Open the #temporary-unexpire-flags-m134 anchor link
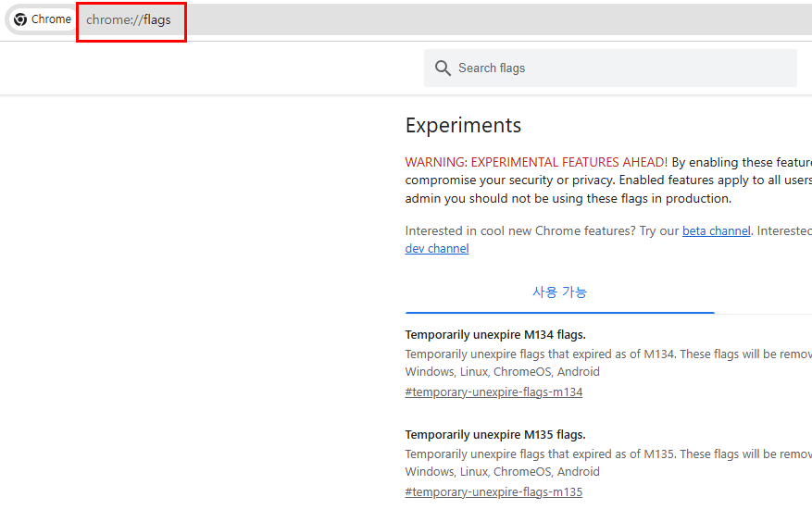Viewport: 812px width, 522px height. click(x=493, y=392)
